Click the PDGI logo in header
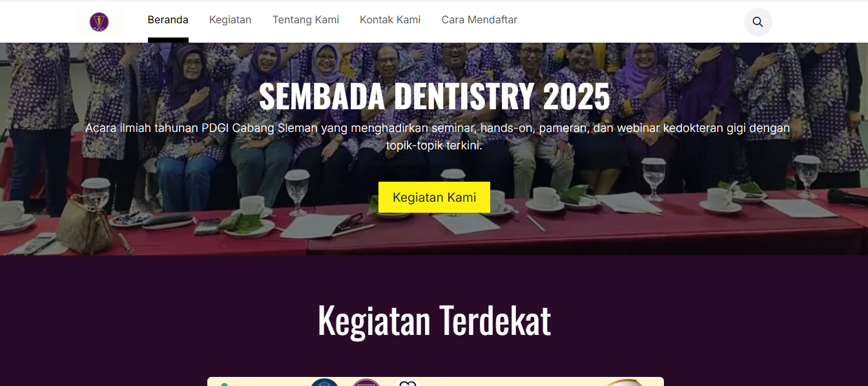 pyautogui.click(x=99, y=22)
